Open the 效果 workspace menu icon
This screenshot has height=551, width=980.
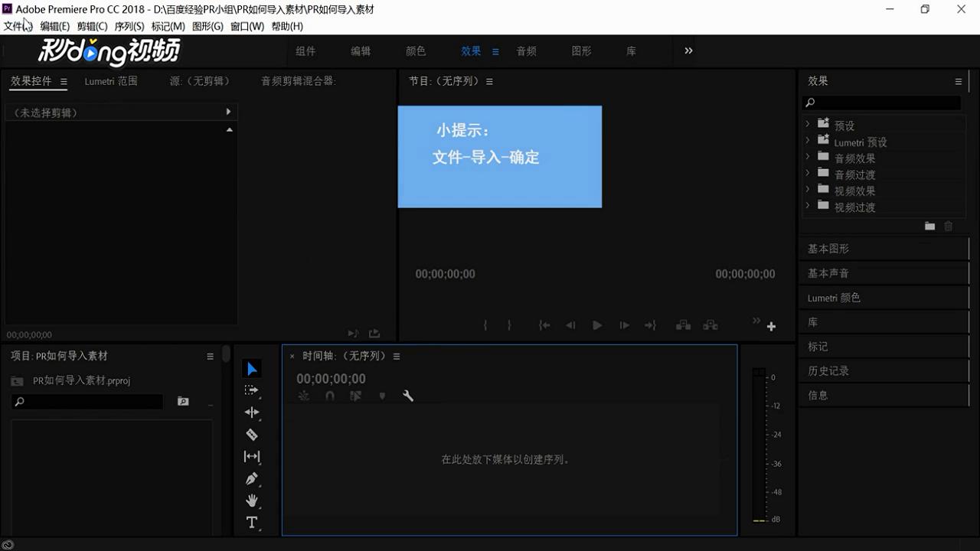point(495,51)
